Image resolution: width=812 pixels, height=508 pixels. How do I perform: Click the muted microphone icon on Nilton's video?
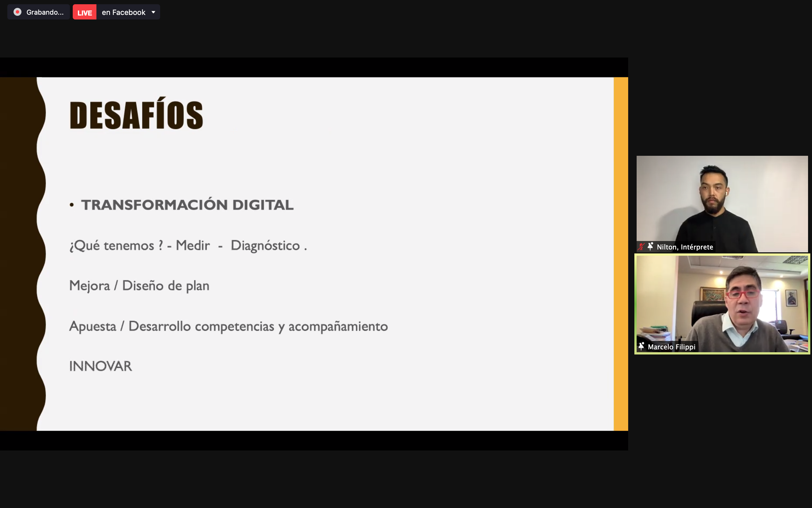click(641, 247)
